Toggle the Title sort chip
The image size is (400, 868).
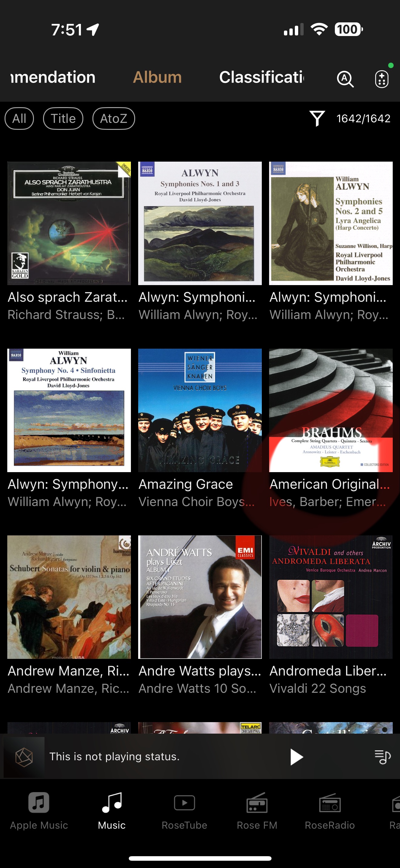pyautogui.click(x=63, y=118)
